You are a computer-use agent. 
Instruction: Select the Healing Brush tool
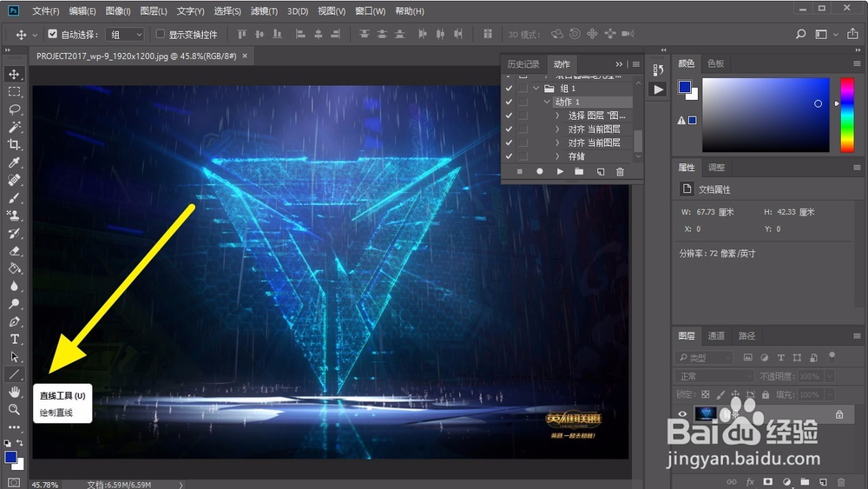[x=15, y=180]
